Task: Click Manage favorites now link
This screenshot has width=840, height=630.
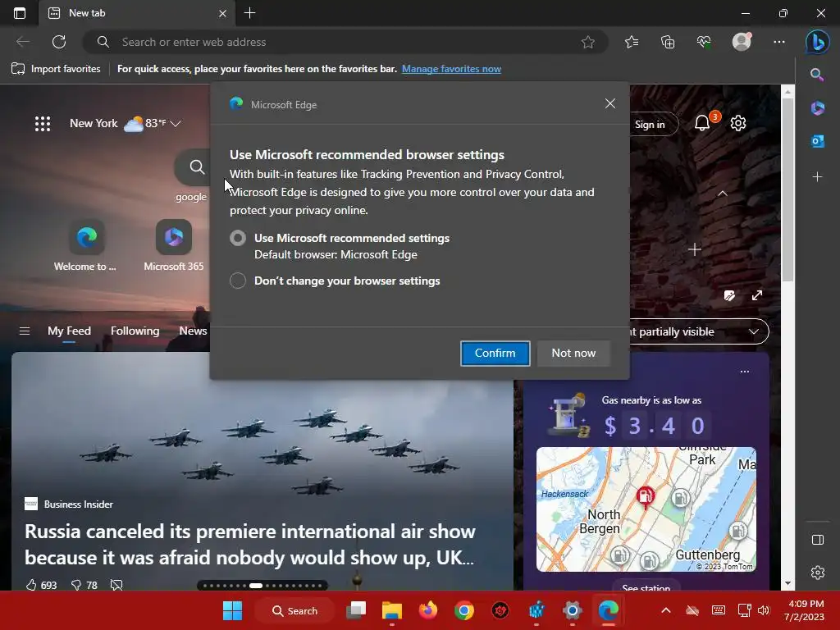Action: pos(451,69)
